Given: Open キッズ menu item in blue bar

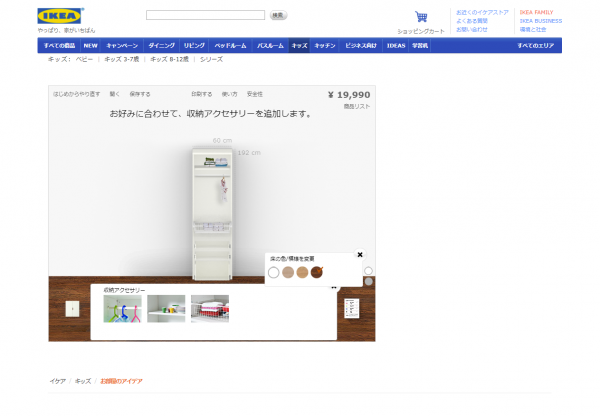Looking at the screenshot, I should 299,46.
